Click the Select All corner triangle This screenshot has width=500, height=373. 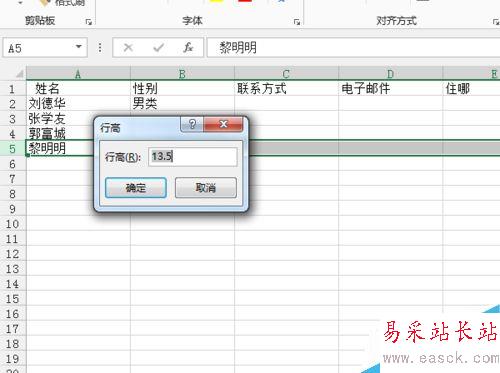20,74
